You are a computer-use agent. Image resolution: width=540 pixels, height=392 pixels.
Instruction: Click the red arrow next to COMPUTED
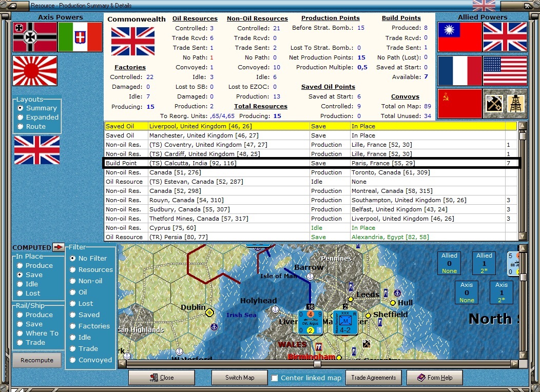(x=59, y=247)
